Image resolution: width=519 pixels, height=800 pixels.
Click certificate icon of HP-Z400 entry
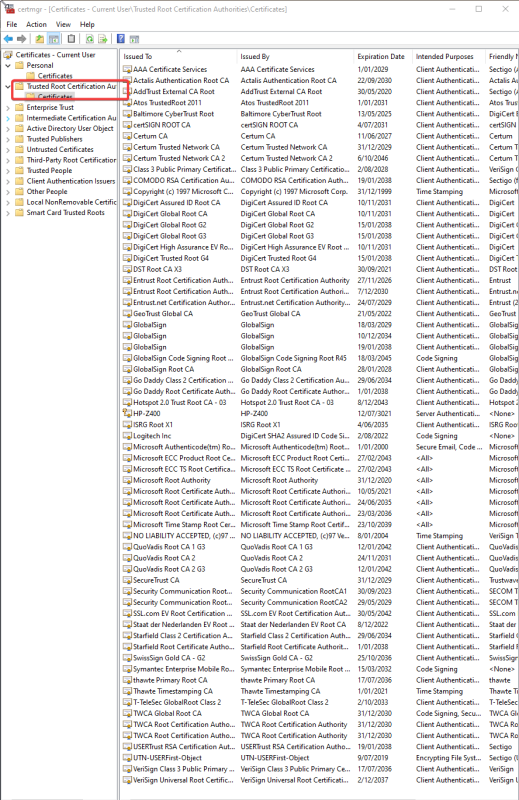pos(128,413)
